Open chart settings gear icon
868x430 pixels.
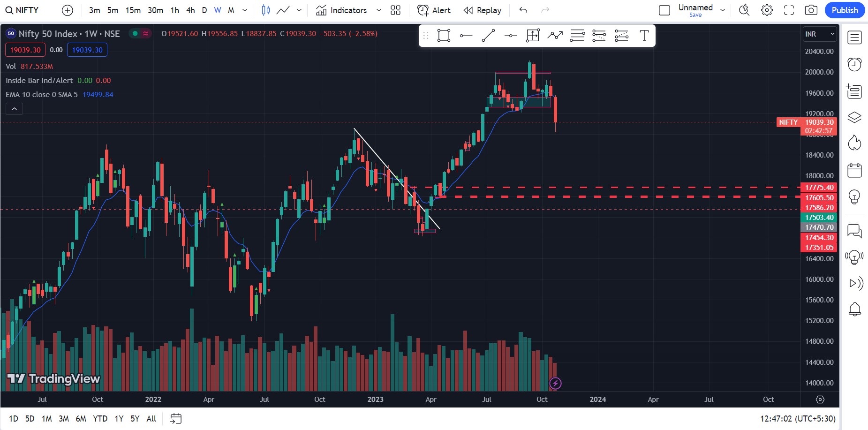pos(767,10)
